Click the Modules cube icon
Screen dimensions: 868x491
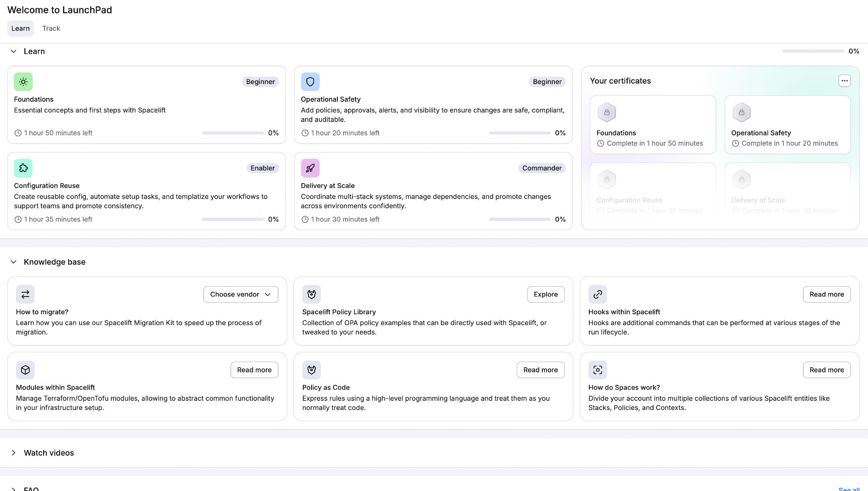pyautogui.click(x=25, y=370)
